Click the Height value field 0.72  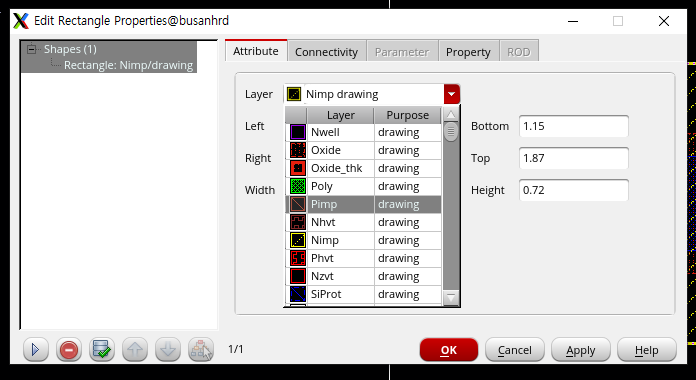click(x=574, y=190)
